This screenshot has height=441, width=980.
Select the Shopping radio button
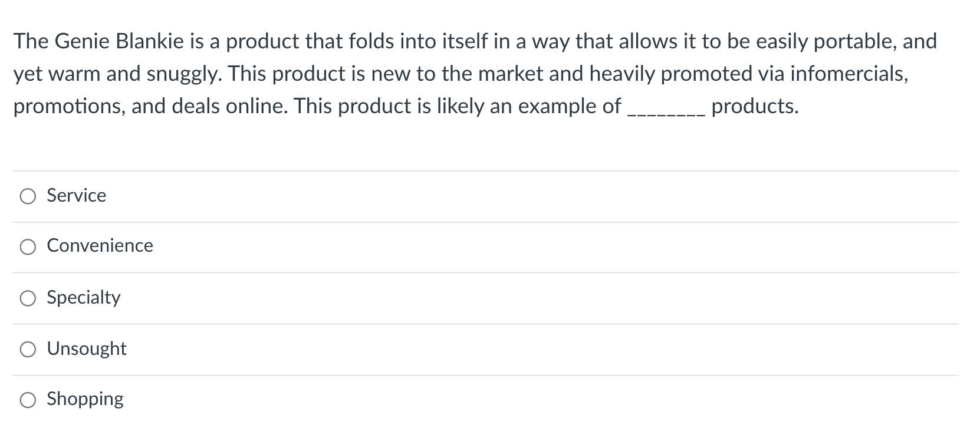[28, 400]
